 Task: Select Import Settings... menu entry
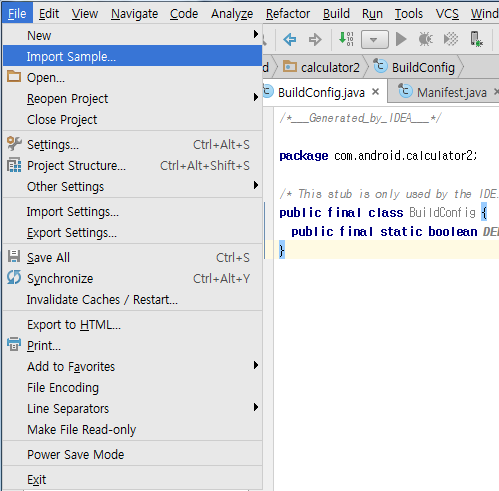(x=133, y=212)
